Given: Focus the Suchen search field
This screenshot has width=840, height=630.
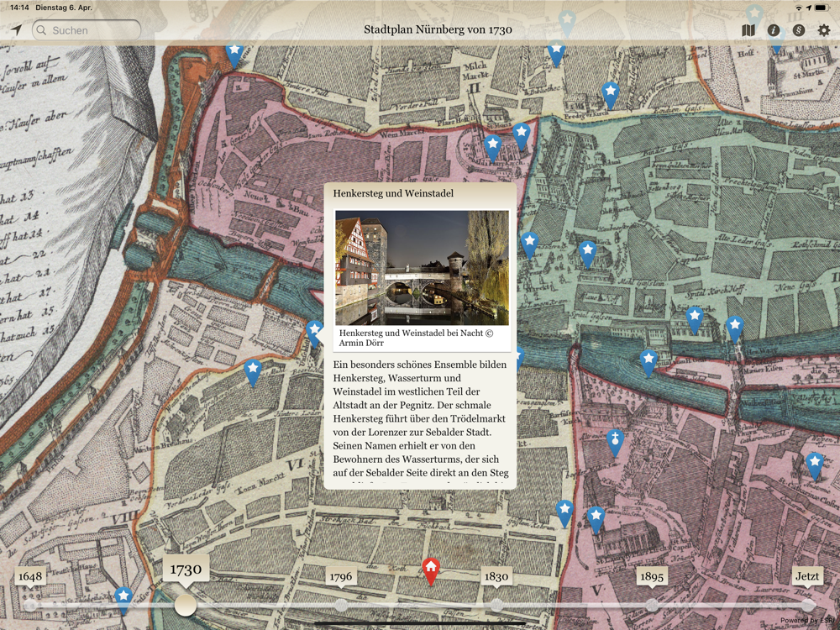Looking at the screenshot, I should click(87, 30).
